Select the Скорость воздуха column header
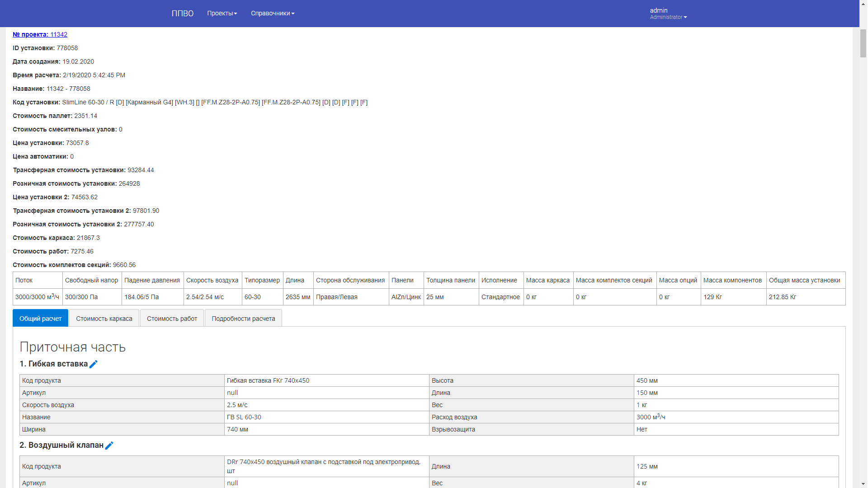This screenshot has width=868, height=488. click(x=212, y=280)
